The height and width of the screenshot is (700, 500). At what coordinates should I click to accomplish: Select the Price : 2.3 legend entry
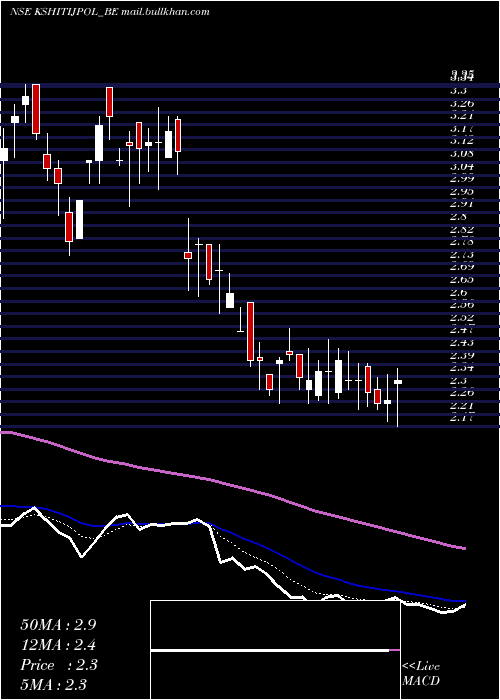58,665
